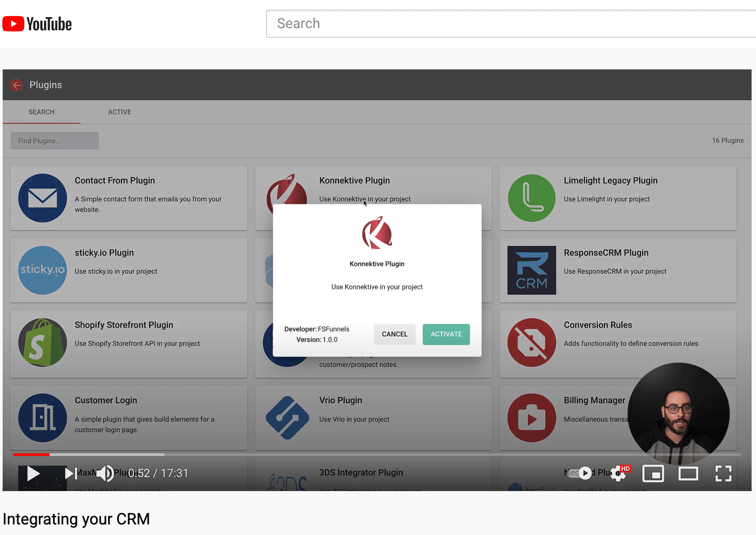Click the 3DS Integrator Plugin title
The width and height of the screenshot is (756, 535).
[x=361, y=473]
